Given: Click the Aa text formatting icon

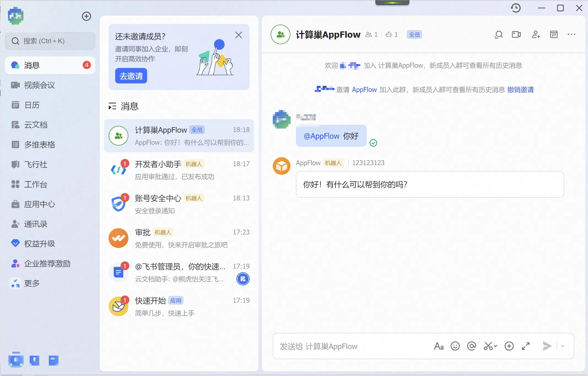Looking at the screenshot, I should pyautogui.click(x=439, y=346).
